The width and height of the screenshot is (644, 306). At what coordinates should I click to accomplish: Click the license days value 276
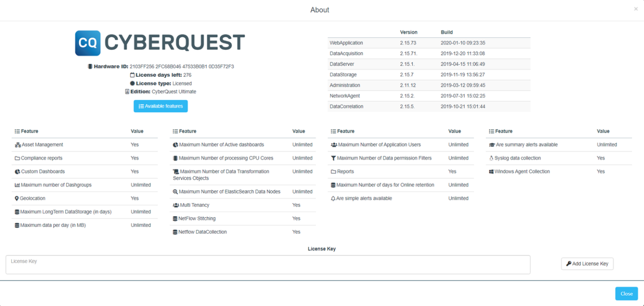point(187,75)
